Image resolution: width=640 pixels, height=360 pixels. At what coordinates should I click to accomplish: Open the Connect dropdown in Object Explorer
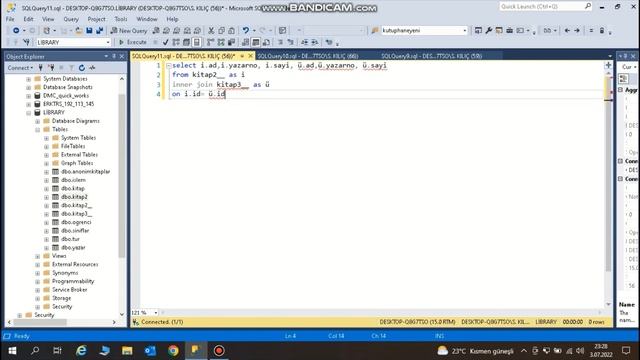point(20,68)
